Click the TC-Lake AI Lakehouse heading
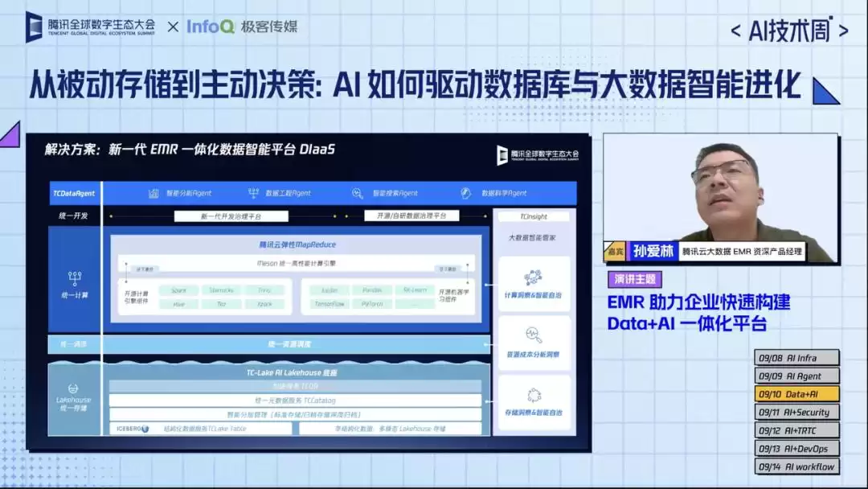 pos(292,372)
